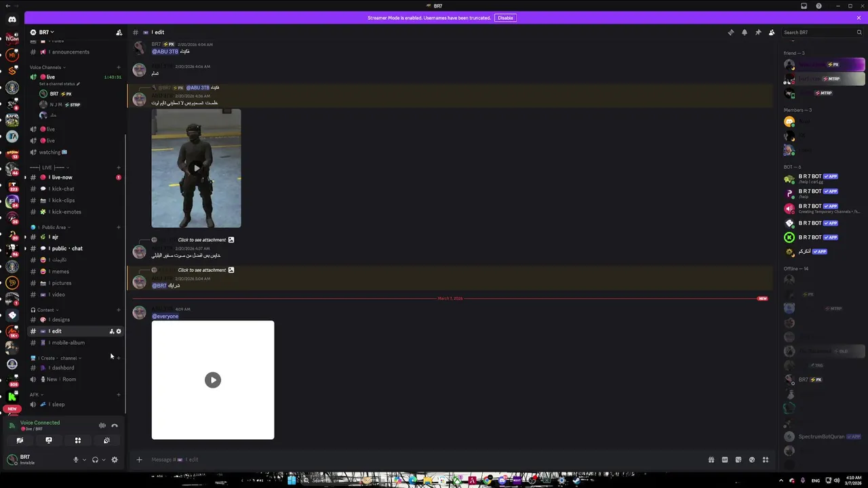
Task: Open headphone output options arrow
Action: point(104,460)
